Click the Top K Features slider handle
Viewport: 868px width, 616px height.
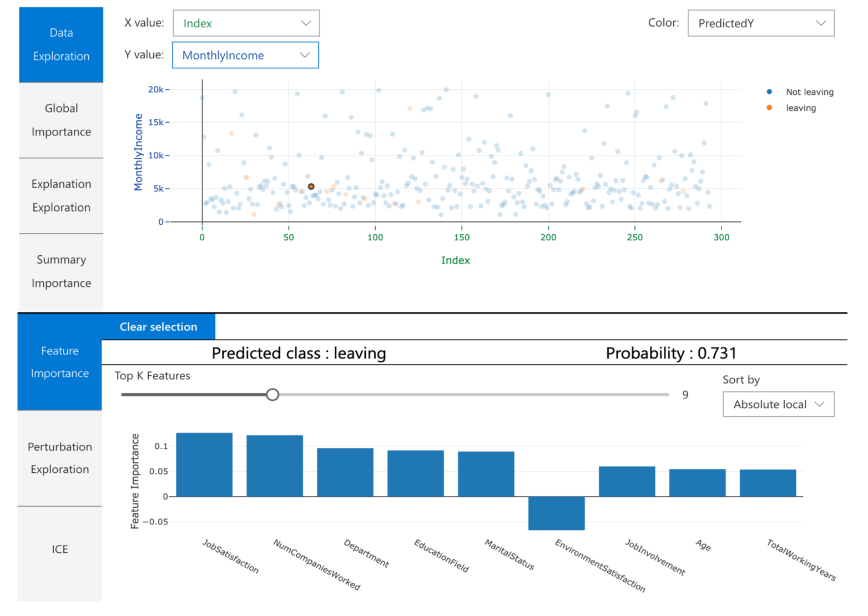point(272,394)
